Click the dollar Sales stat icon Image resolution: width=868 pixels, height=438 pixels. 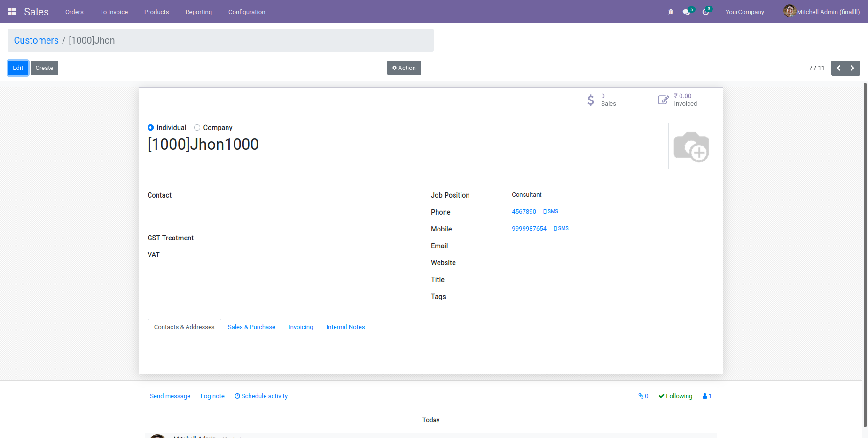pyautogui.click(x=591, y=100)
